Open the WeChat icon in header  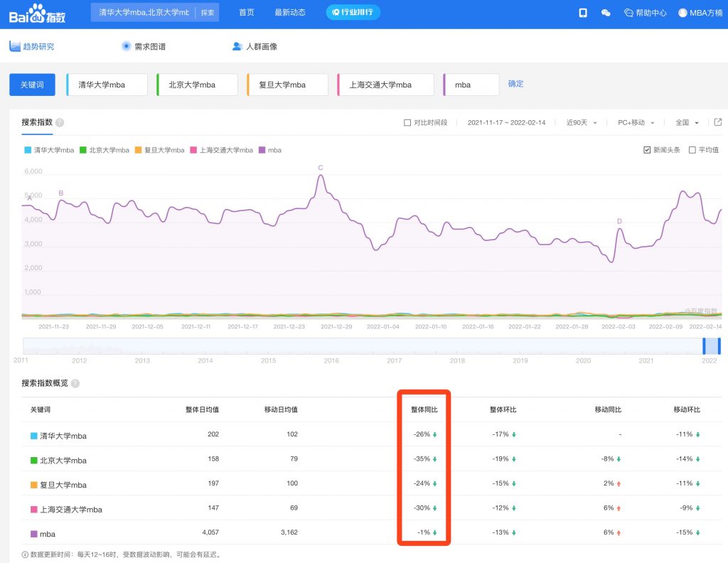pyautogui.click(x=606, y=13)
